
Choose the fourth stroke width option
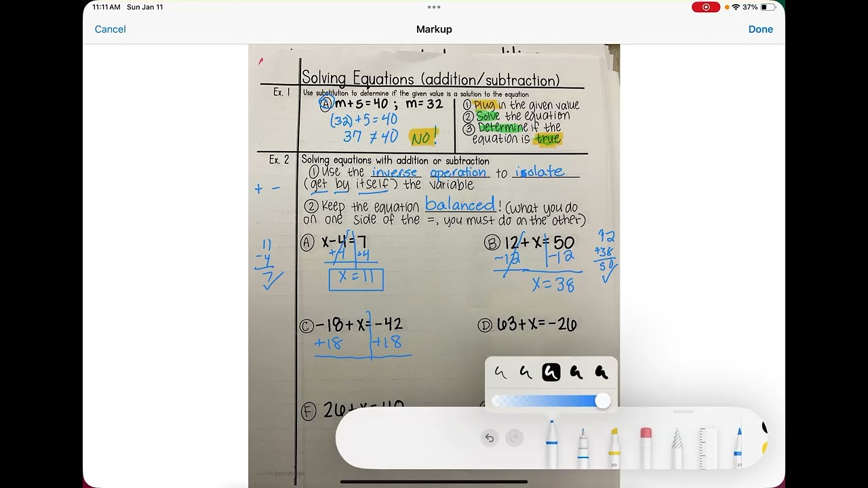click(x=576, y=372)
